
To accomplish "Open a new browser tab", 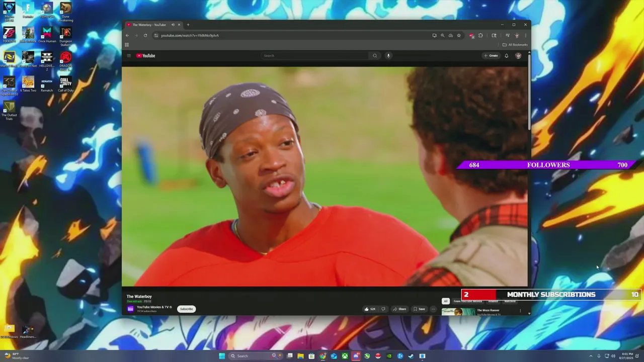I will (188, 25).
